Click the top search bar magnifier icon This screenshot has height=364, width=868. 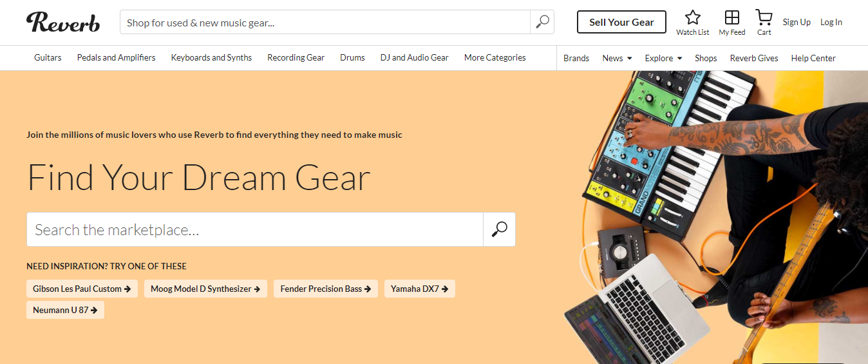[x=542, y=22]
